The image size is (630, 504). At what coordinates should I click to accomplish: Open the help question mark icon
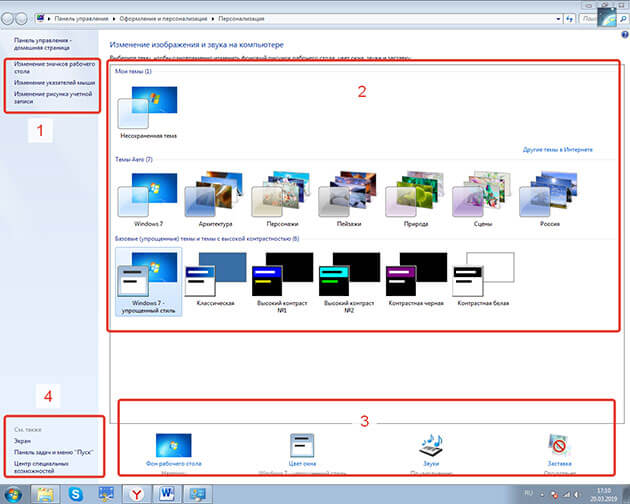(x=625, y=35)
